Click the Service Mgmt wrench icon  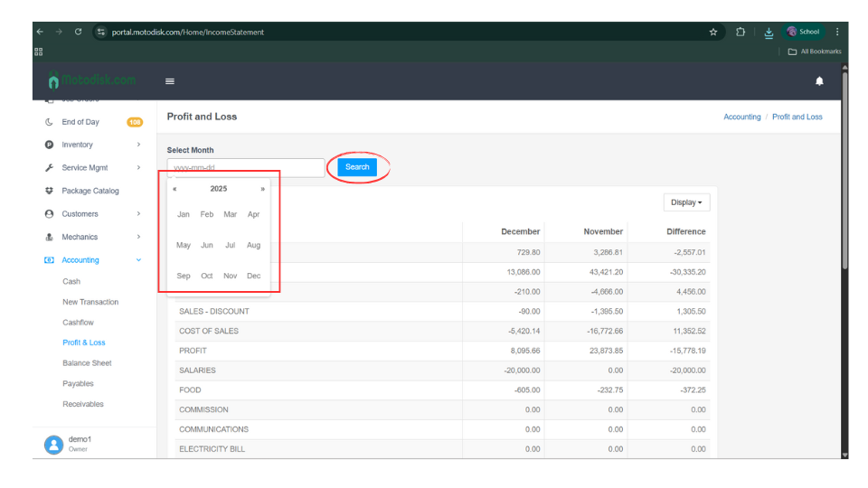(49, 168)
